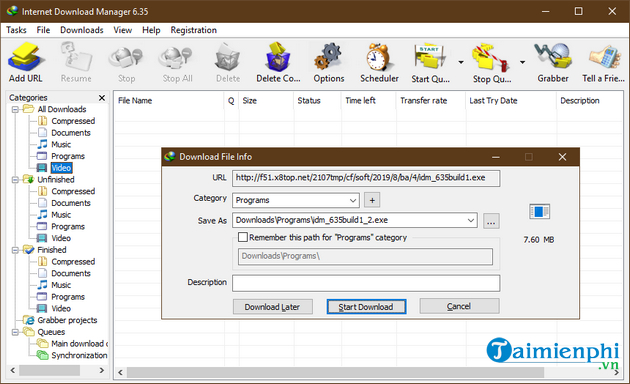Click the Delete Completed toolbar icon
This screenshot has height=384, width=630.
278,62
